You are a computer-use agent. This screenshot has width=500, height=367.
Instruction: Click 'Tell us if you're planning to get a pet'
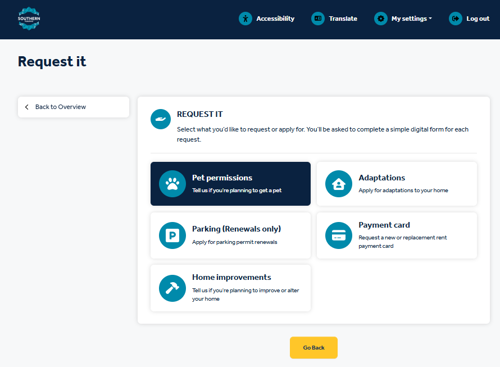click(x=237, y=190)
